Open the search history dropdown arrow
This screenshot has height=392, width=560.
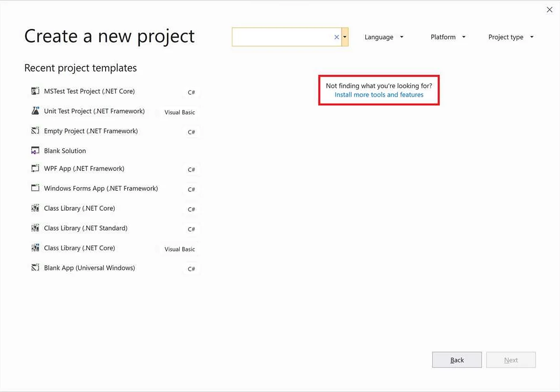[x=345, y=37]
